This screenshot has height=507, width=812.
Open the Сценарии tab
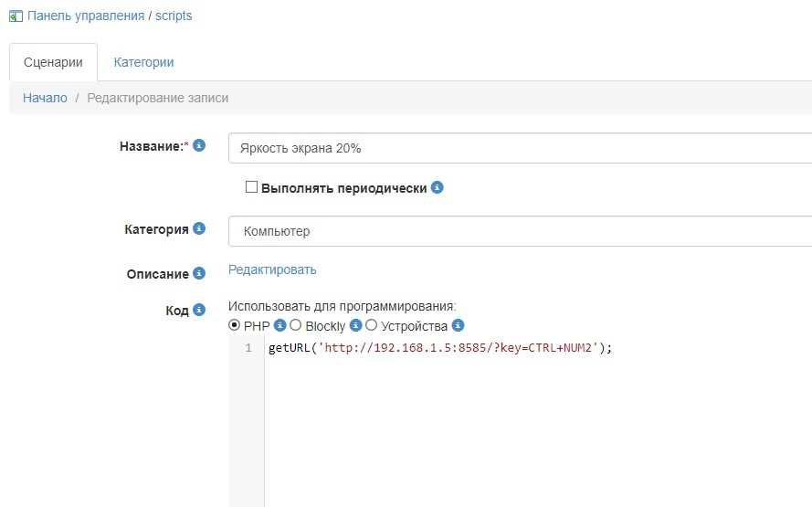pos(53,62)
